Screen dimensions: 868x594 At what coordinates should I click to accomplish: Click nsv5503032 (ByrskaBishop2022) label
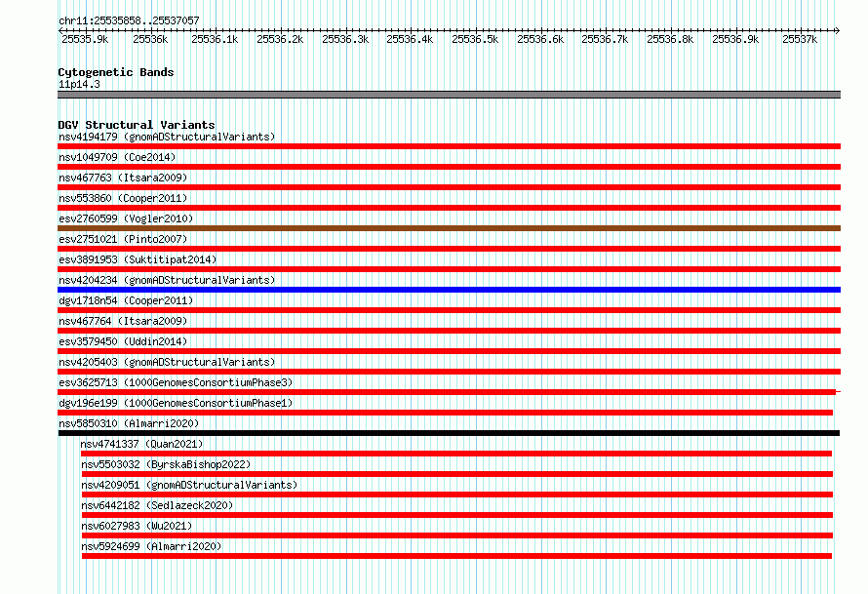click(x=166, y=464)
